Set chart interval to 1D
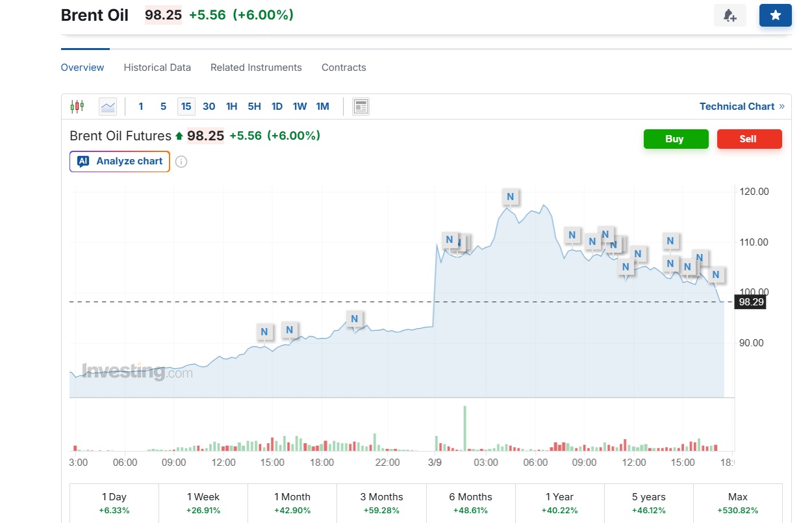The width and height of the screenshot is (812, 523). [277, 107]
